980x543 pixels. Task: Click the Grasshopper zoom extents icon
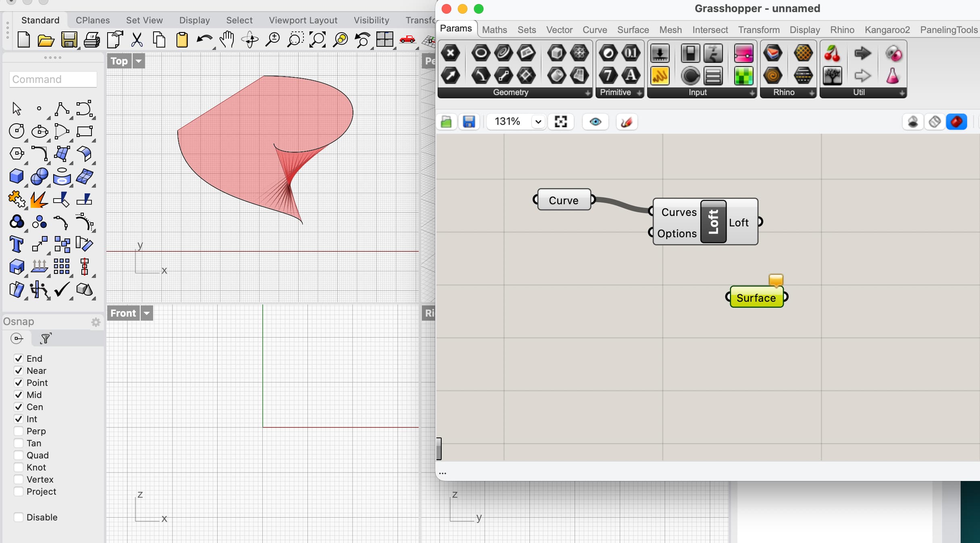click(561, 122)
